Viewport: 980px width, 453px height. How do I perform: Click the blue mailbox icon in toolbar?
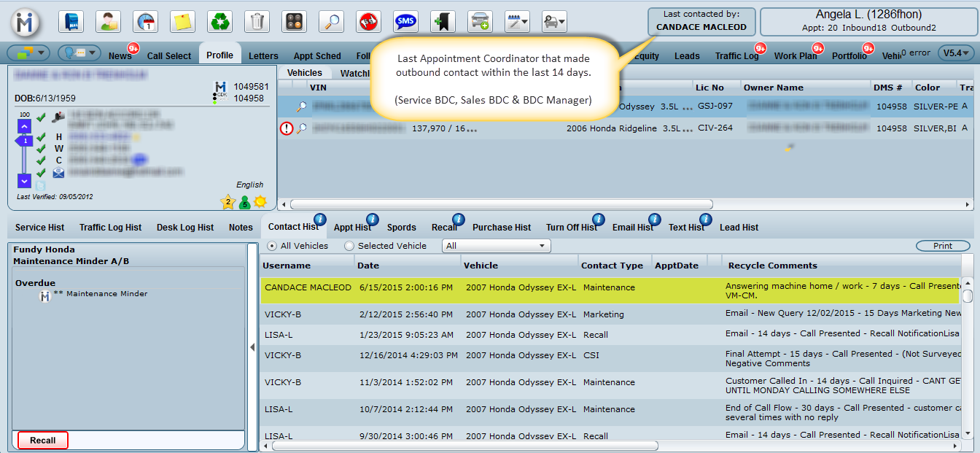pyautogui.click(x=71, y=22)
